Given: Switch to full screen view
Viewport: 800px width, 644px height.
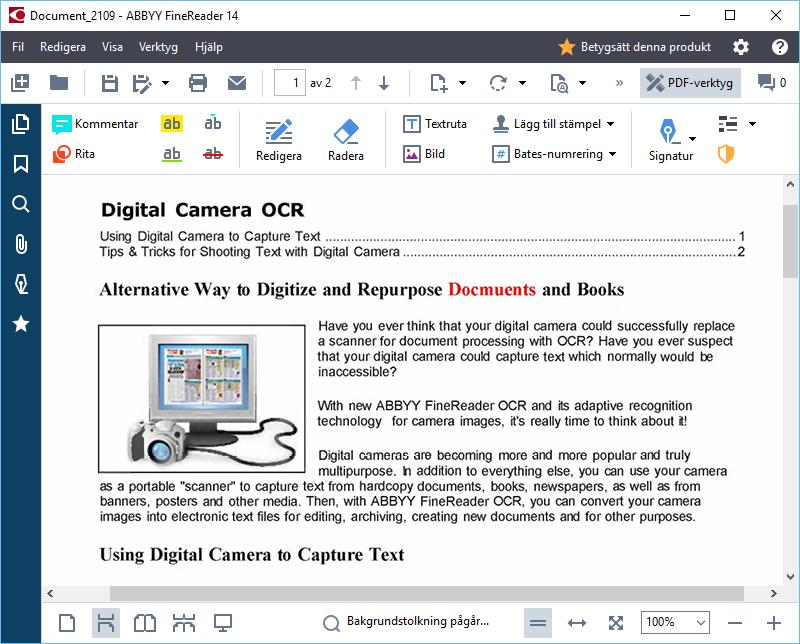Looking at the screenshot, I should 223,623.
